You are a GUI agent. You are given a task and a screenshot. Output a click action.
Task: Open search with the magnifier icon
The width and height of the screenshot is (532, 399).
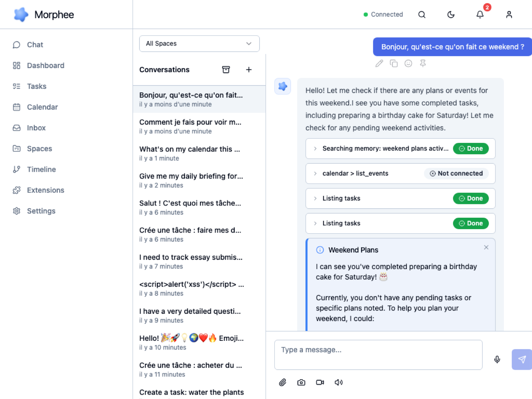point(422,14)
